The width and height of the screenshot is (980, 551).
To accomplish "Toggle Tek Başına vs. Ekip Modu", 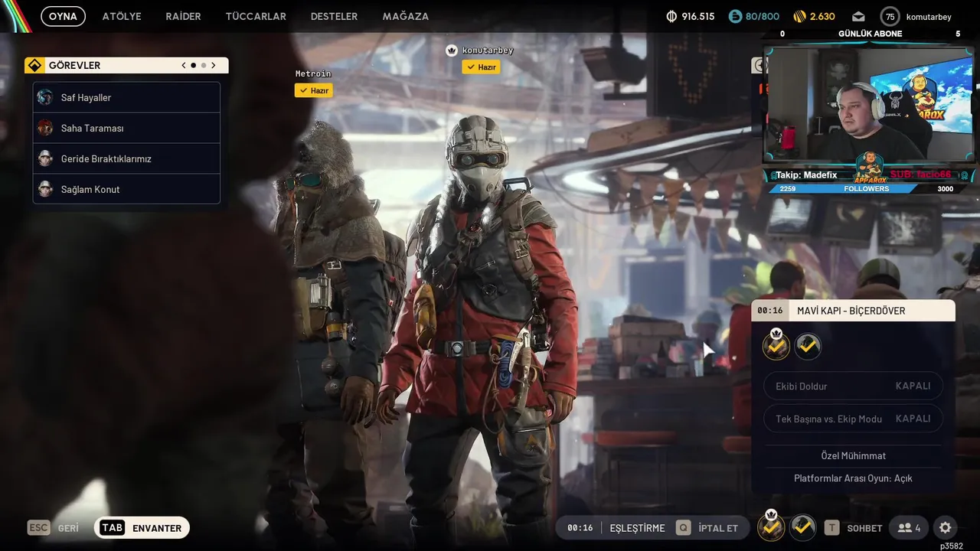I will (853, 419).
